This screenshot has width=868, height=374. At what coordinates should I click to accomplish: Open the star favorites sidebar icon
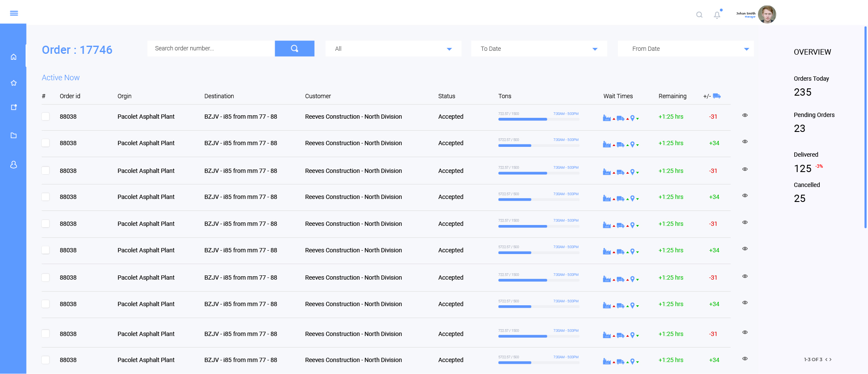14,83
